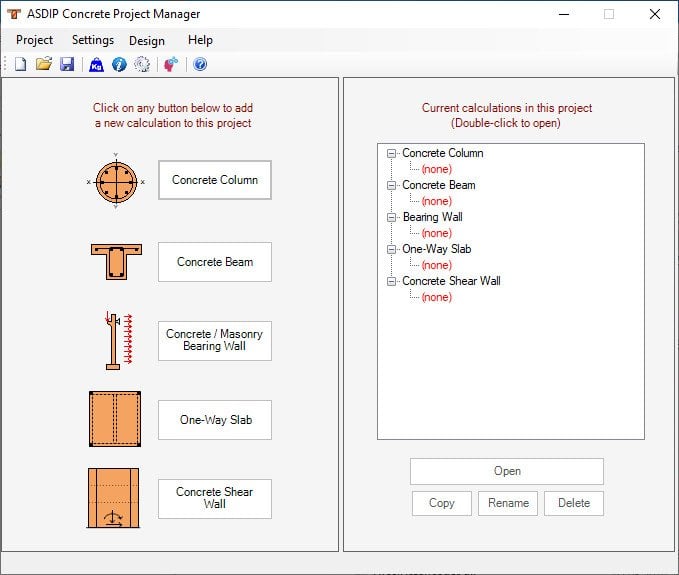Select (none) under Concrete Beam
679x575 pixels.
coord(436,201)
